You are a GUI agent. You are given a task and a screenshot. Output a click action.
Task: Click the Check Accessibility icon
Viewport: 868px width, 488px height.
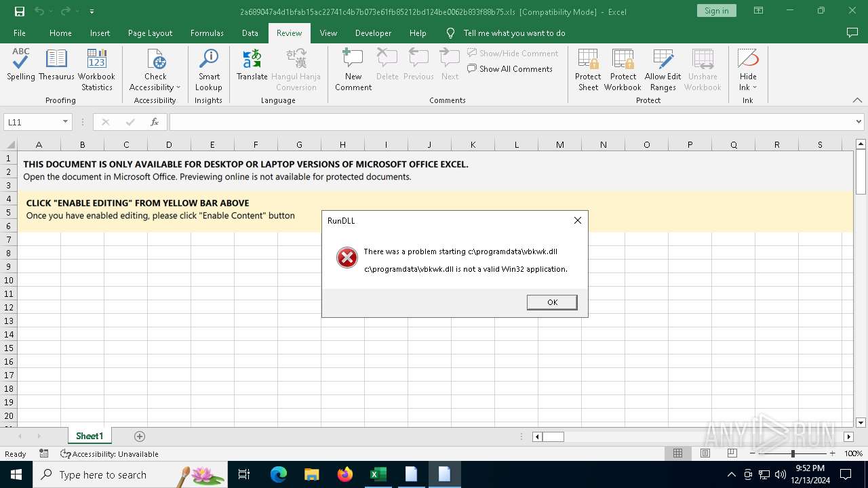coord(155,60)
